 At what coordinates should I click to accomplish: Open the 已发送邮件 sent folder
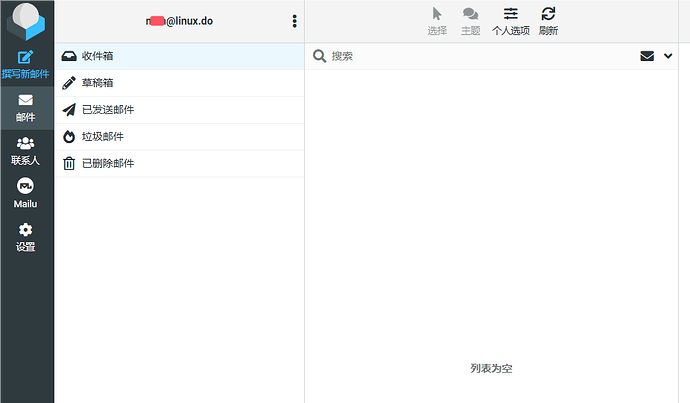180,110
